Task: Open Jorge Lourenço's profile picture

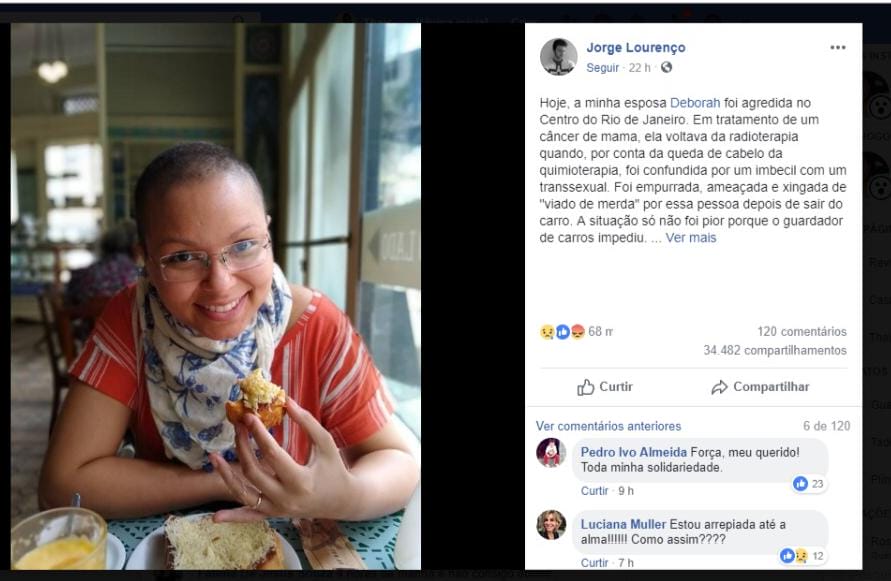Action: coord(559,57)
